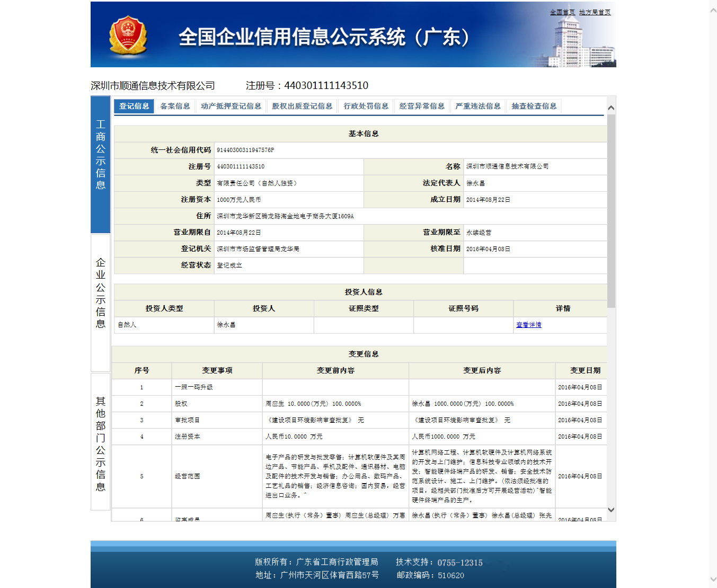Image resolution: width=717 pixels, height=588 pixels.
Task: Switch to the 登记信息 tab
Action: (134, 106)
